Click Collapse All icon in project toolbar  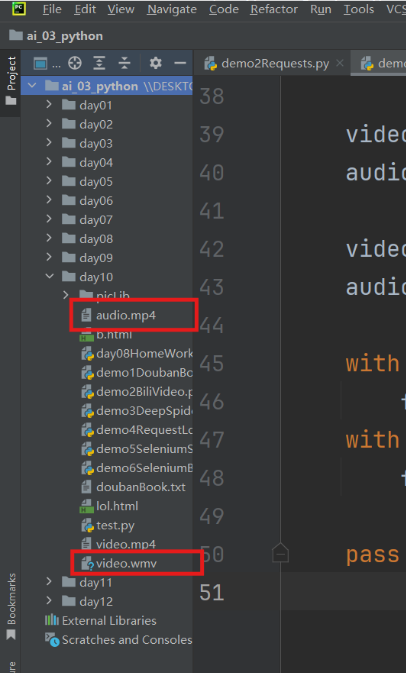point(124,64)
